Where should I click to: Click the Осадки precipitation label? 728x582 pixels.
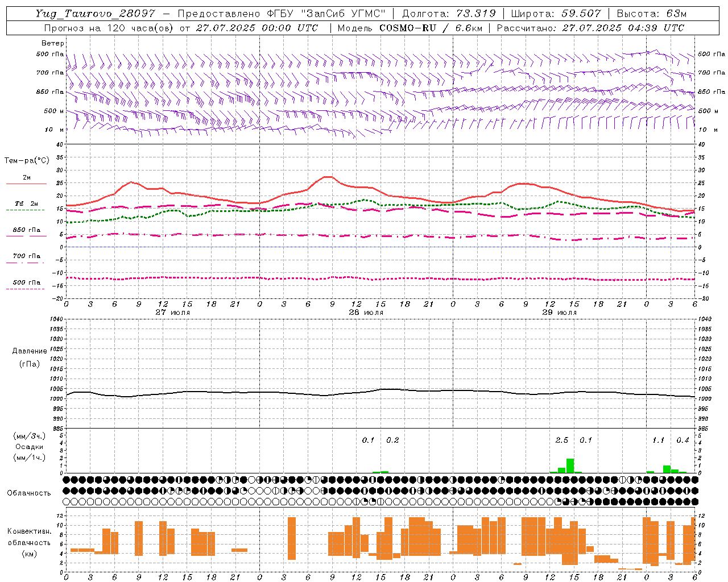click(x=30, y=447)
